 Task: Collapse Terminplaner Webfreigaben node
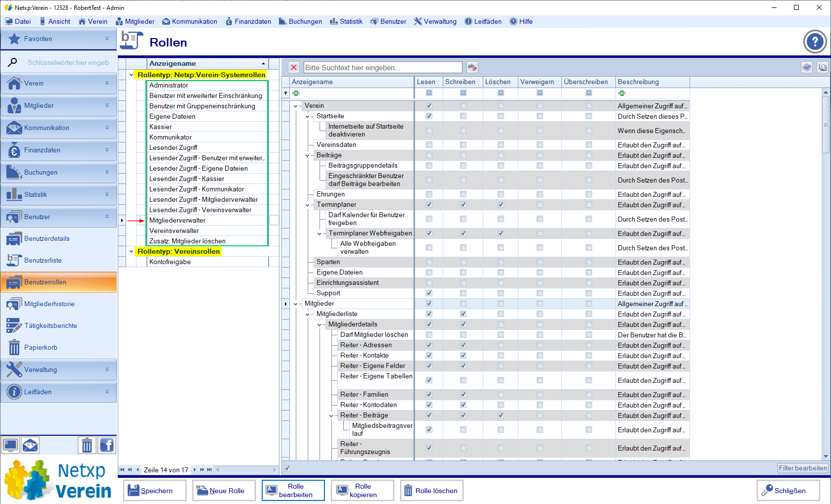[x=320, y=233]
